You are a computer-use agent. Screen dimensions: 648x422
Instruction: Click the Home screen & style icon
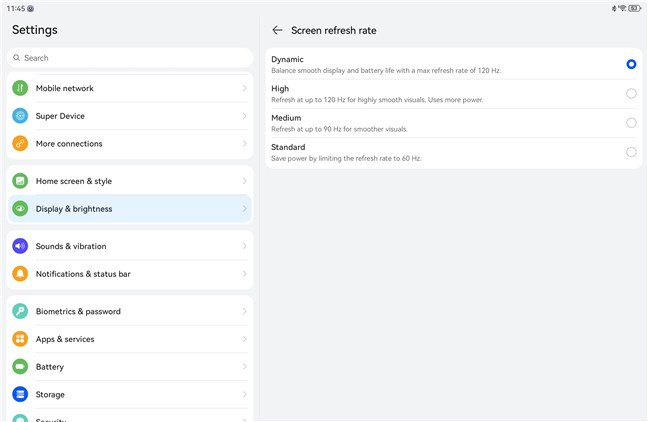coord(20,181)
